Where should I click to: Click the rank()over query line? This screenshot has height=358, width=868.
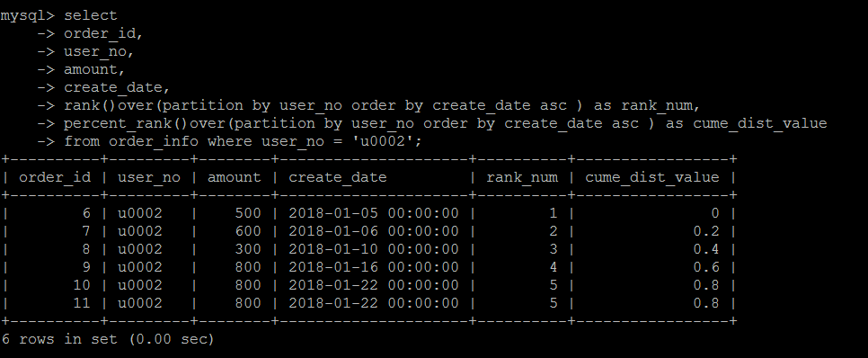[x=382, y=105]
